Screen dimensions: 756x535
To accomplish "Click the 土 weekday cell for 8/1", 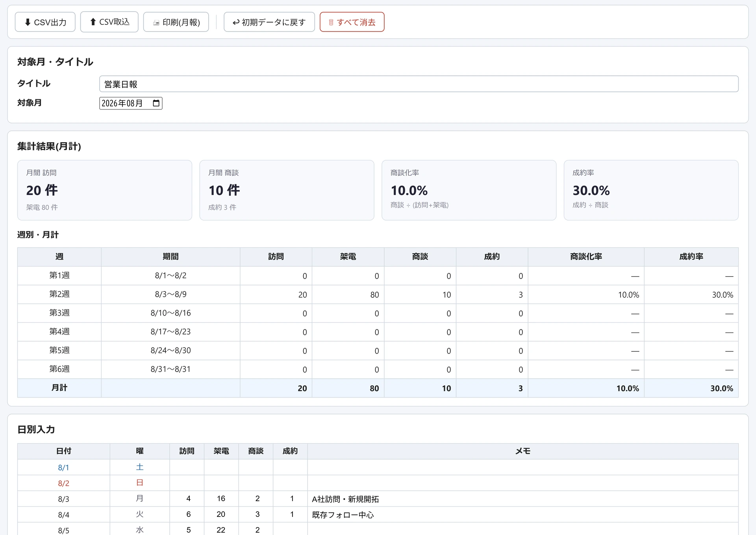I will click(x=140, y=467).
